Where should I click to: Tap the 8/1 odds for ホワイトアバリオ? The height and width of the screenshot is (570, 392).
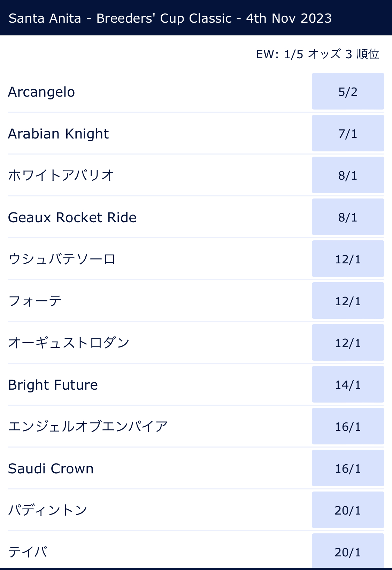pyautogui.click(x=348, y=175)
